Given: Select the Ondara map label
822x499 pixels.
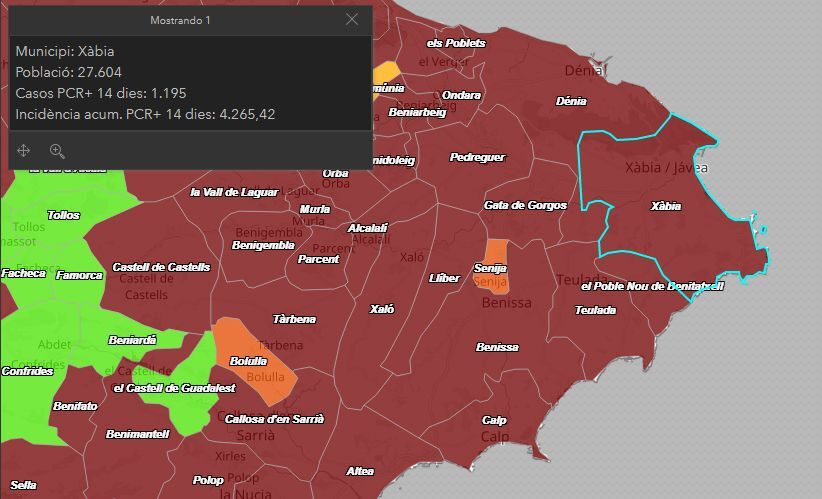Looking at the screenshot, I should pyautogui.click(x=461, y=95).
